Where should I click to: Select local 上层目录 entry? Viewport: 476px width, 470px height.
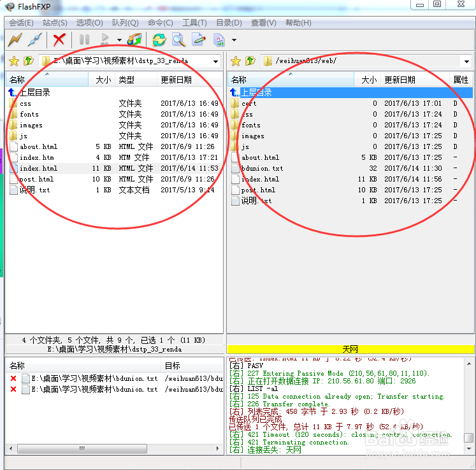29,92
